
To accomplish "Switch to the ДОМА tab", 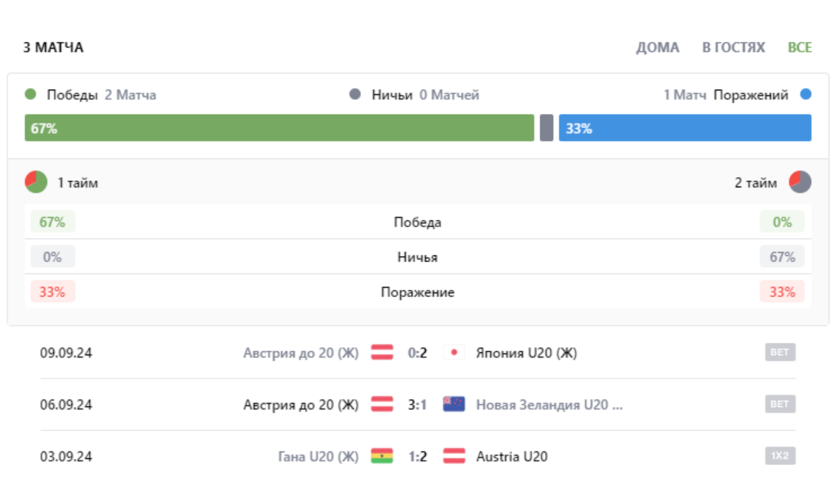I will click(x=658, y=48).
